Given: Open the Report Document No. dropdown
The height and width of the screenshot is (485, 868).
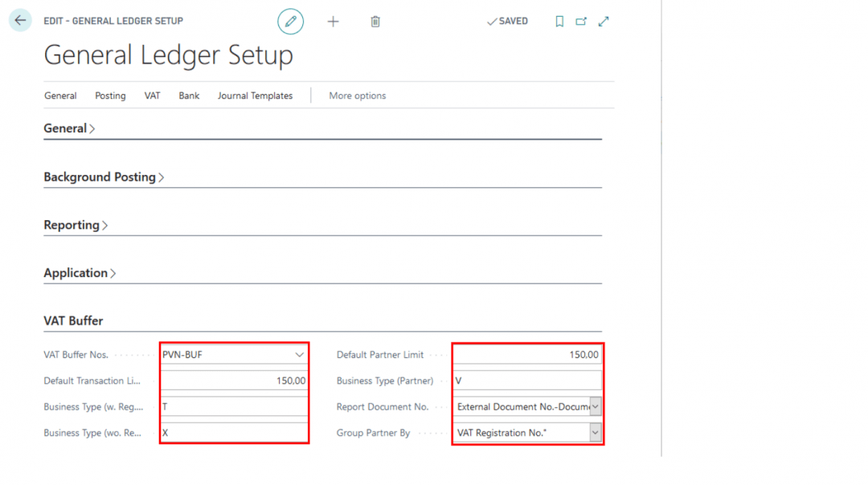Looking at the screenshot, I should [595, 407].
